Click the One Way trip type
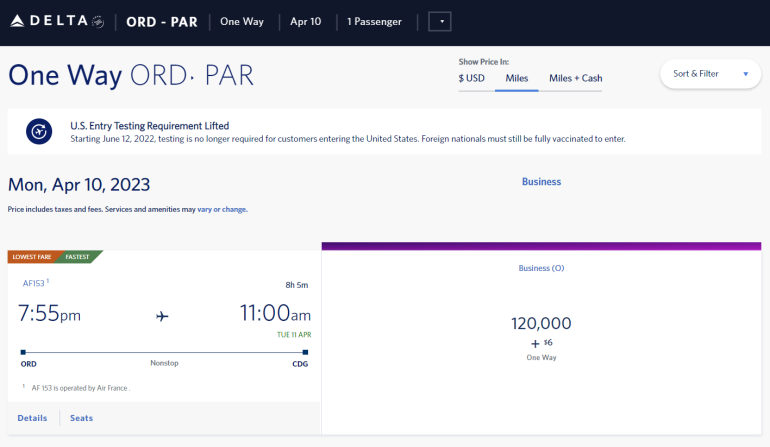Screen dimensions: 770x447 pyautogui.click(x=243, y=21)
